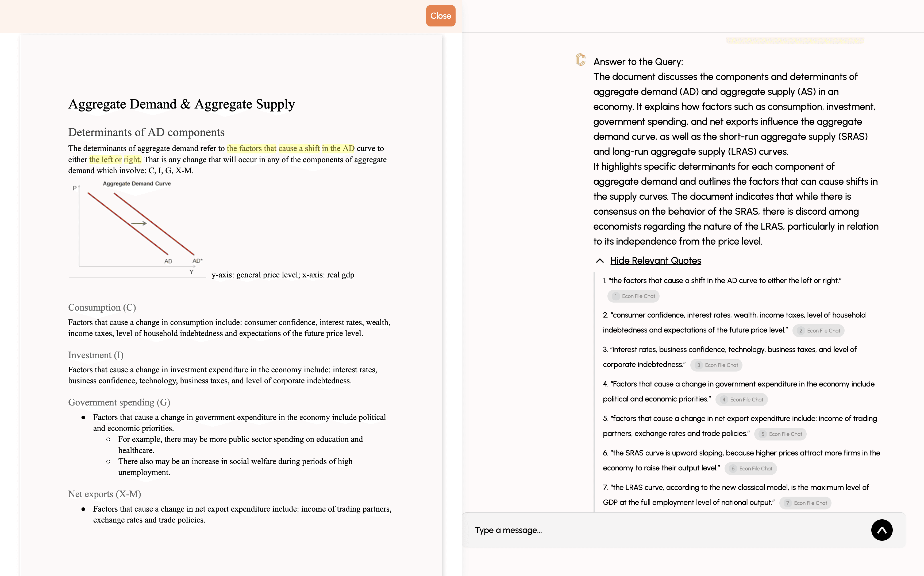The width and height of the screenshot is (924, 576).
Task: Click quote 5 about net export expenditure
Action: 740,426
